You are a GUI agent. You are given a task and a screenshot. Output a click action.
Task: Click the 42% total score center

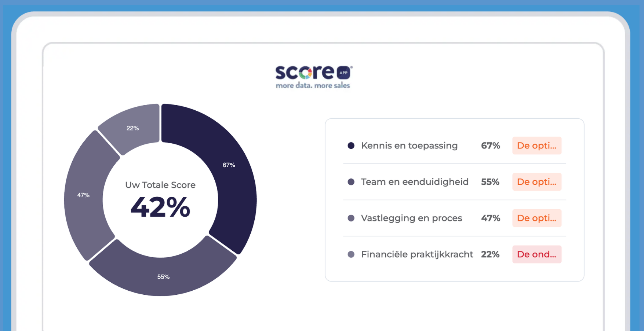tap(160, 207)
